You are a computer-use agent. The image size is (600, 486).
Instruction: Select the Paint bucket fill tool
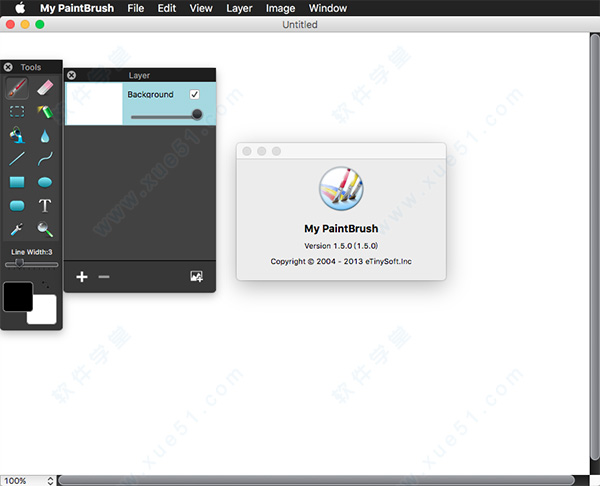pos(17,135)
